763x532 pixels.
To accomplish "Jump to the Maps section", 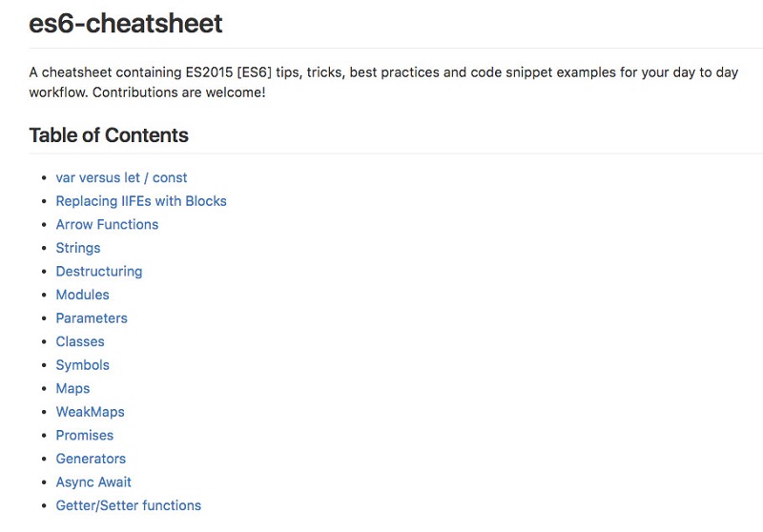I will tap(72, 389).
